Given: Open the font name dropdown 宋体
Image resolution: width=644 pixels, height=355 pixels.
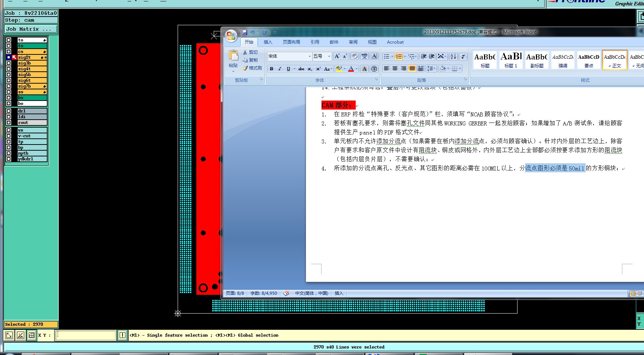Looking at the screenshot, I should pos(310,56).
